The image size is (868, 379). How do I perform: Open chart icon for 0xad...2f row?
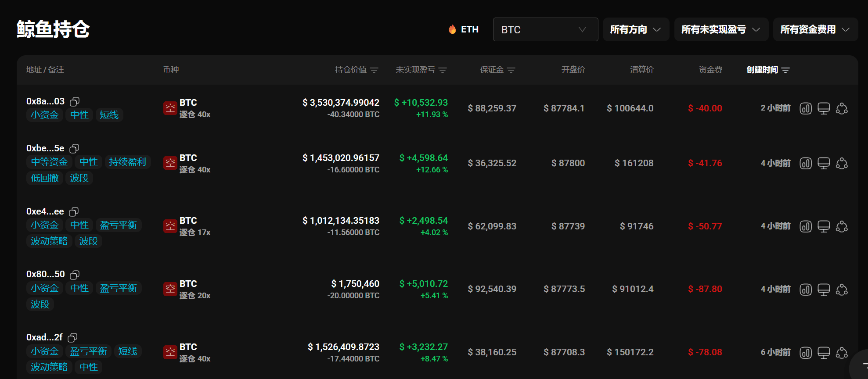coord(806,353)
